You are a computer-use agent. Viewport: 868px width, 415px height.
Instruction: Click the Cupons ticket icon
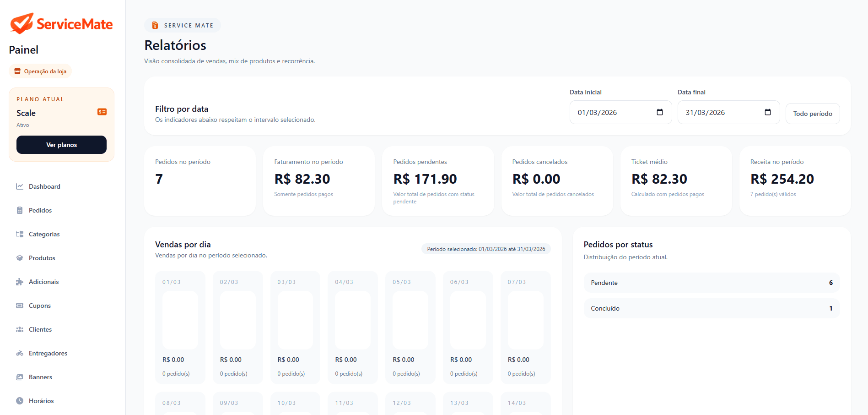(x=20, y=306)
